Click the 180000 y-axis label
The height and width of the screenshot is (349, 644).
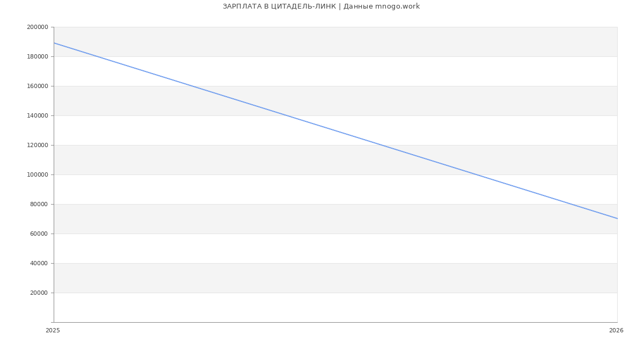37,57
